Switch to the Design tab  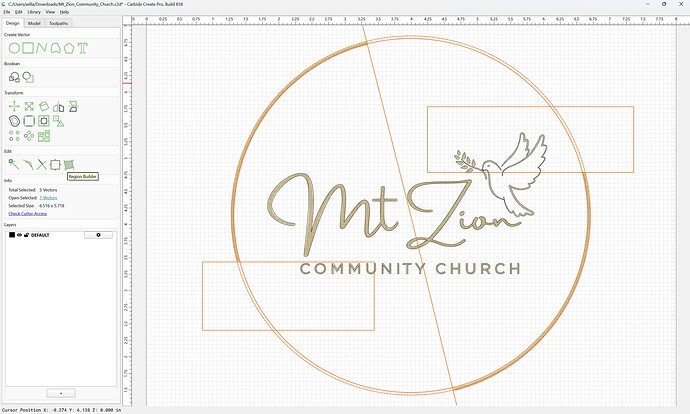tap(12, 23)
